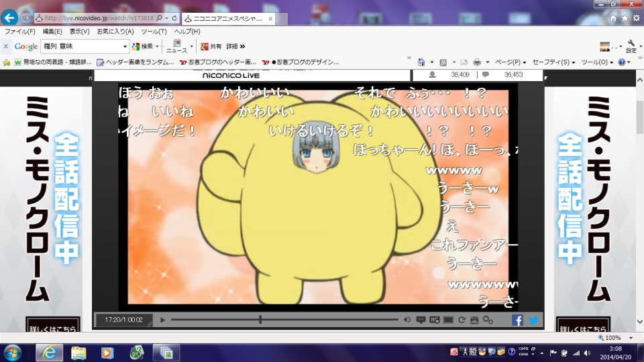Click the player game controller icon
Viewport: 644px width, 362px height.
(474, 320)
